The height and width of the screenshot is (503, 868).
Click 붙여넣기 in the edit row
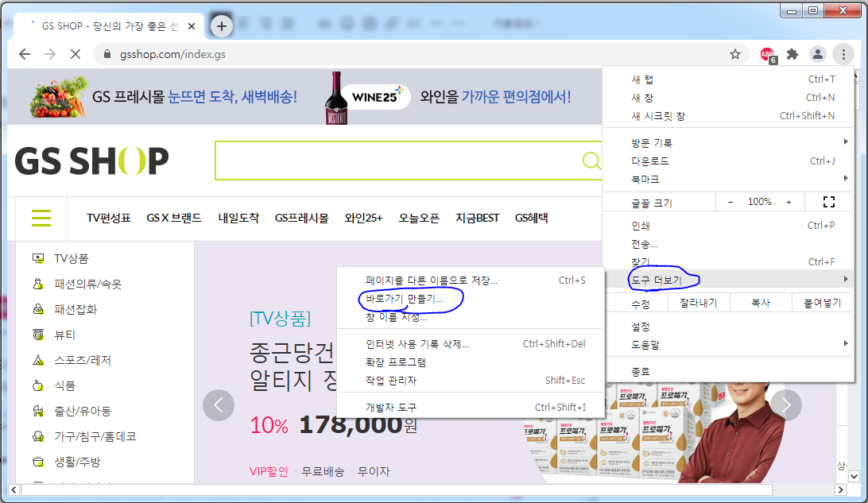click(x=823, y=303)
